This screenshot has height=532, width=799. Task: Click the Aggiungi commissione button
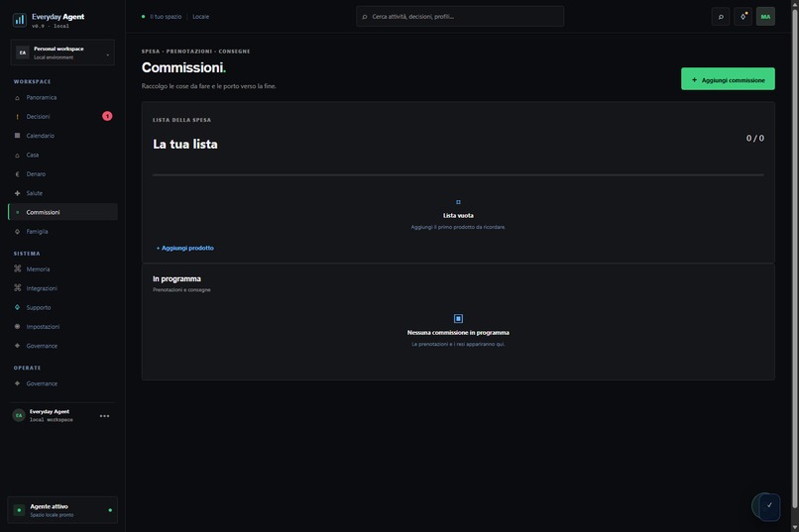[728, 79]
